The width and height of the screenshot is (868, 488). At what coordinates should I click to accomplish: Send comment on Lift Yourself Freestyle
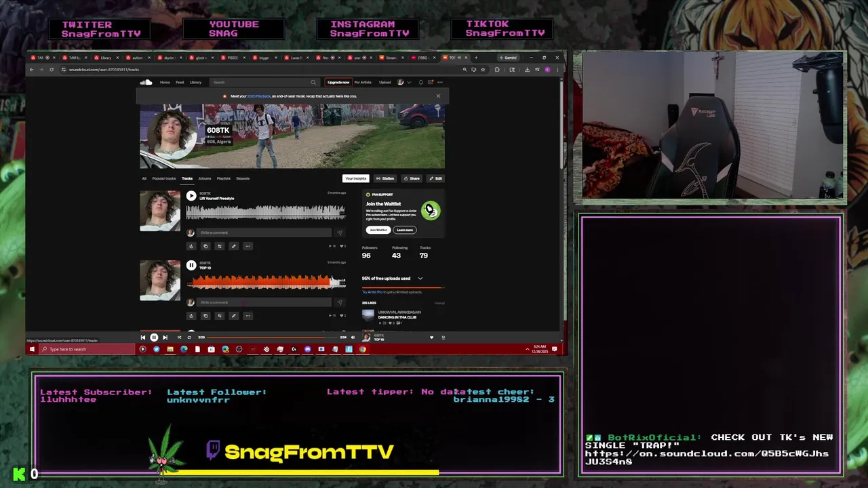click(340, 232)
